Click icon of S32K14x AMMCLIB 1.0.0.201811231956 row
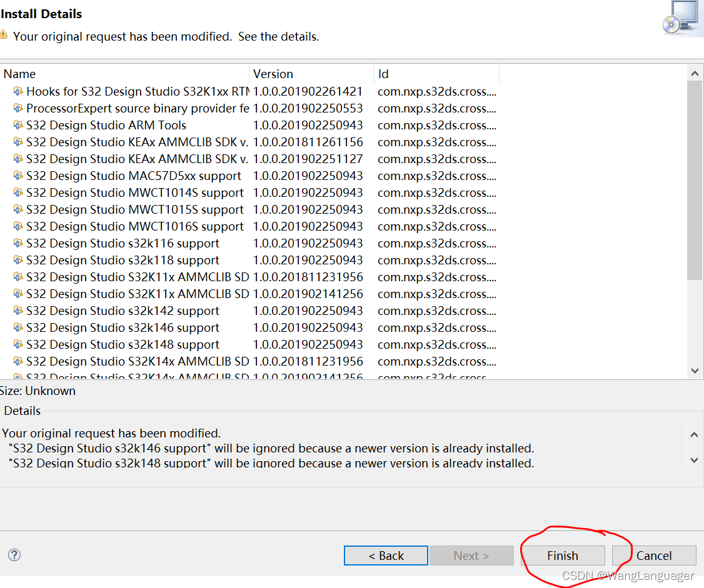Viewport: 704px width, 588px height. click(18, 361)
